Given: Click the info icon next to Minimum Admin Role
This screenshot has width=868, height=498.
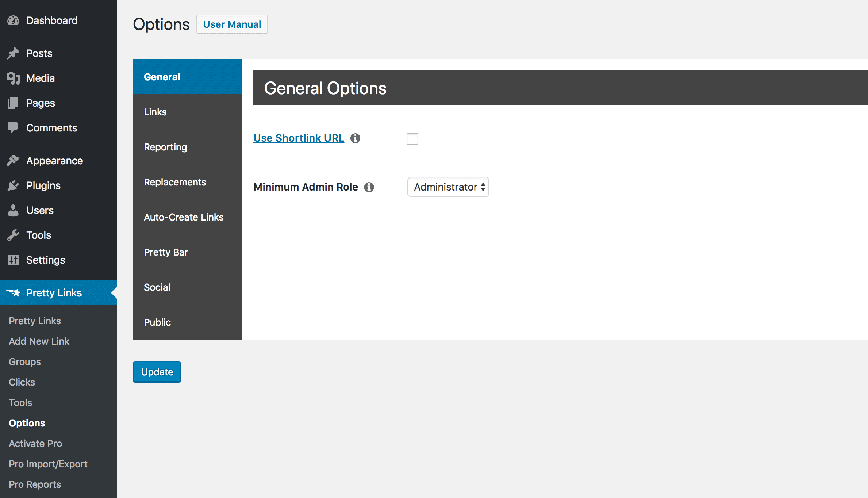Looking at the screenshot, I should 369,187.
